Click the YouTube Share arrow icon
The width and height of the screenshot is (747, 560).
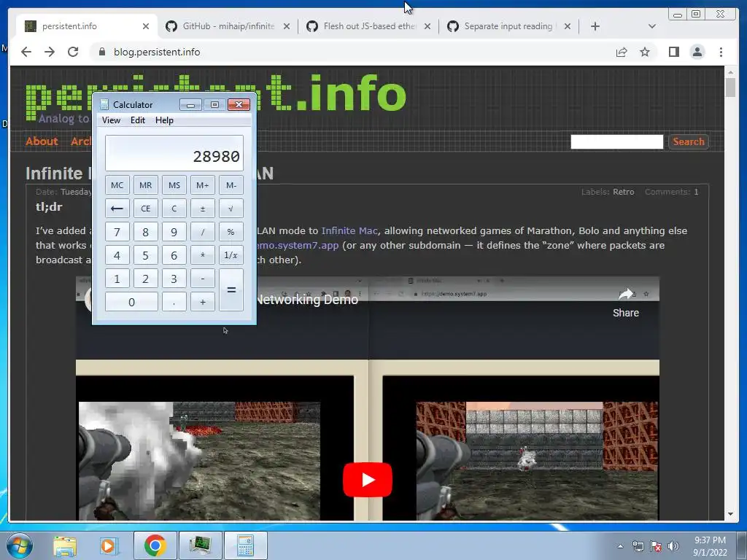[625, 295]
